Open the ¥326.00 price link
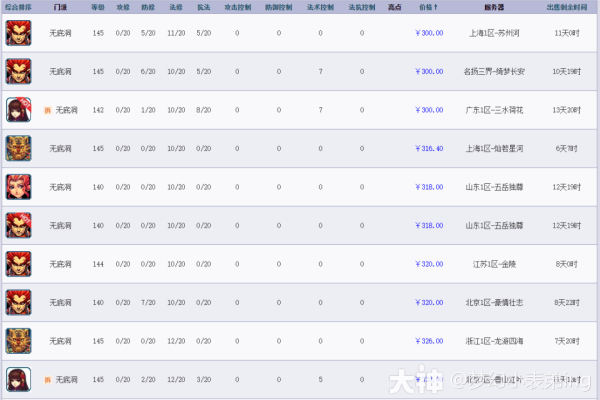Image resolution: width=600 pixels, height=400 pixels. [429, 341]
